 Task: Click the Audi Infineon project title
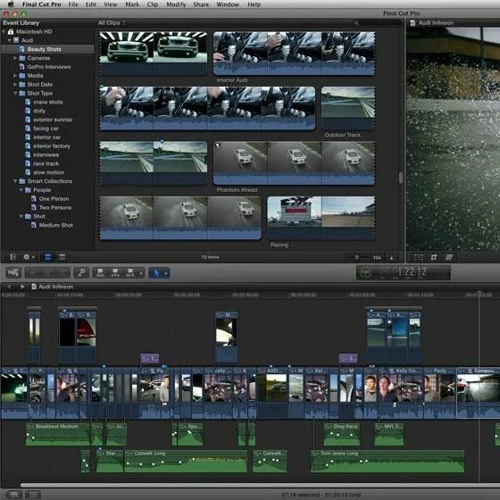tap(56, 287)
